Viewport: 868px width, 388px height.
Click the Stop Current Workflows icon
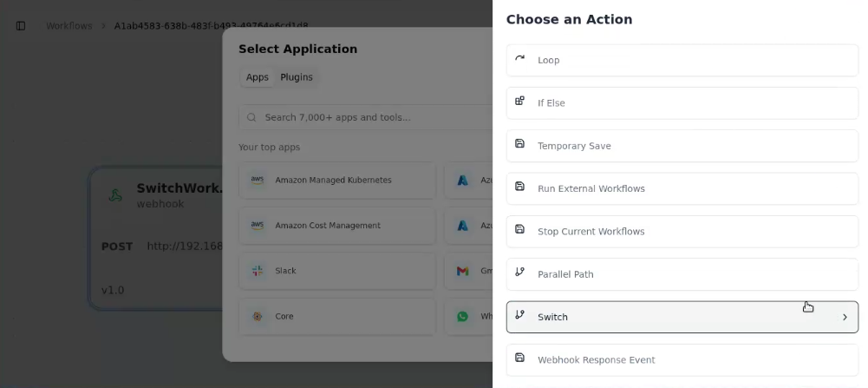coord(520,230)
